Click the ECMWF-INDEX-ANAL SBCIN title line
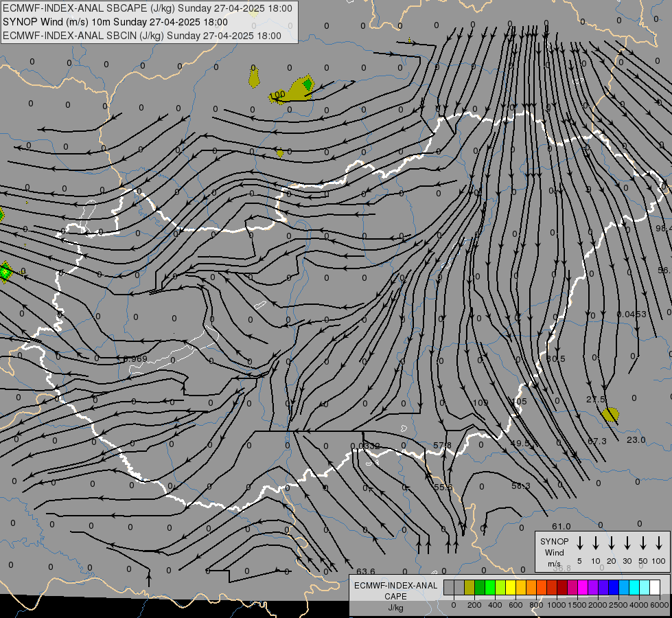This screenshot has height=618, width=672. click(x=142, y=36)
